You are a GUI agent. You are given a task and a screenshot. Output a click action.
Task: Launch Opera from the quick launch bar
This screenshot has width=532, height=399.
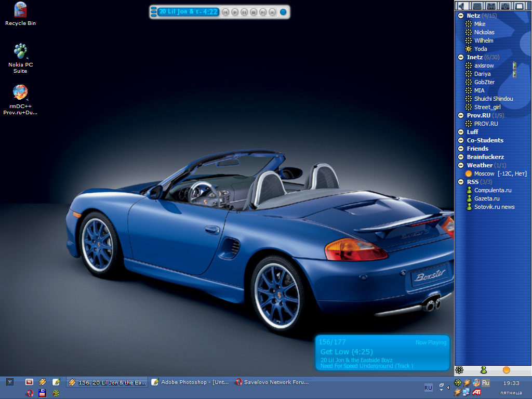coord(30,393)
